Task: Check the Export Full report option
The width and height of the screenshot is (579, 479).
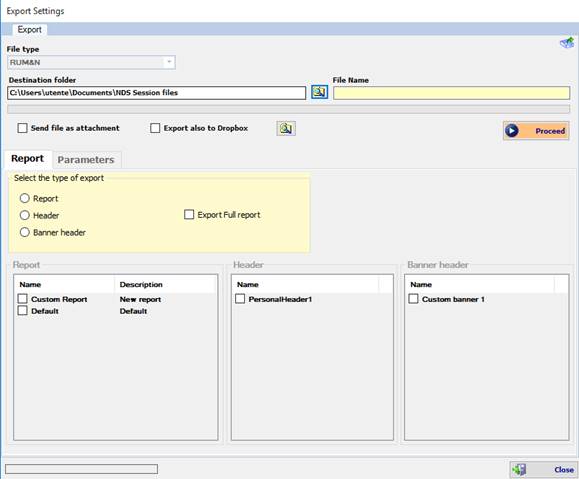Action: point(189,215)
